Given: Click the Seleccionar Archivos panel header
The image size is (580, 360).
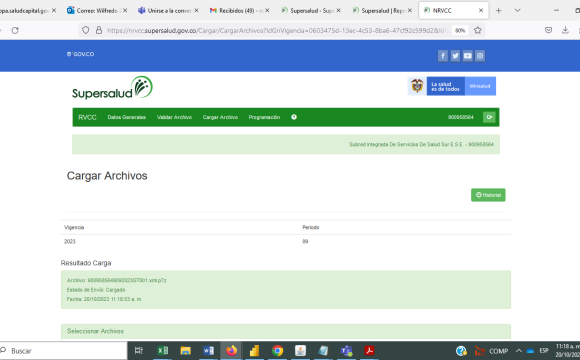Looking at the screenshot, I should pyautogui.click(x=286, y=331).
